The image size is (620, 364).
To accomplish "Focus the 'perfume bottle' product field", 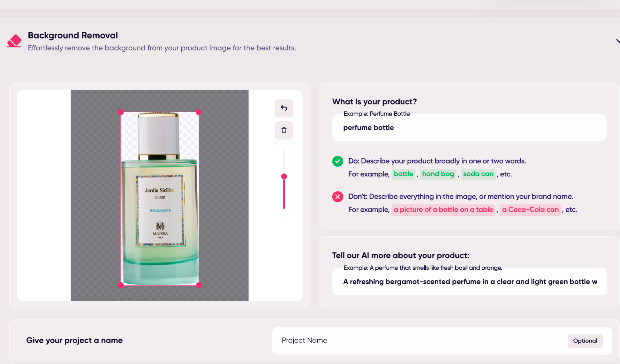I will click(x=469, y=128).
